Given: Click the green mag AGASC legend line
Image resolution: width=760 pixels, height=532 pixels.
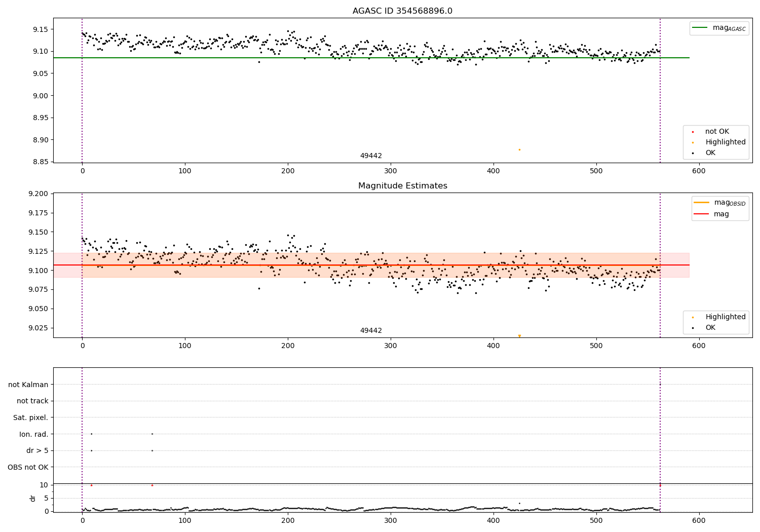Looking at the screenshot, I should 701,28.
